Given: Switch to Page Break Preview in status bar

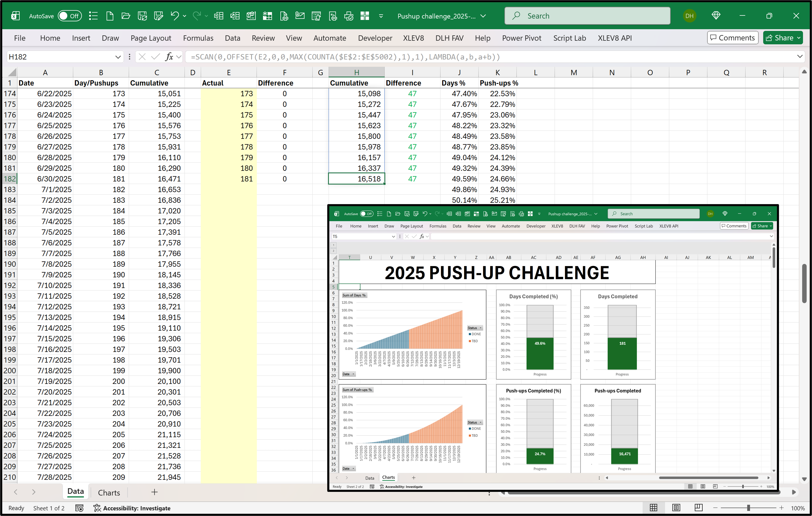Looking at the screenshot, I should 698,508.
